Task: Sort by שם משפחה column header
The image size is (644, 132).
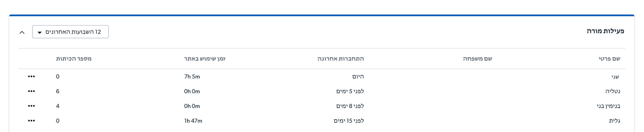Action: [477, 59]
